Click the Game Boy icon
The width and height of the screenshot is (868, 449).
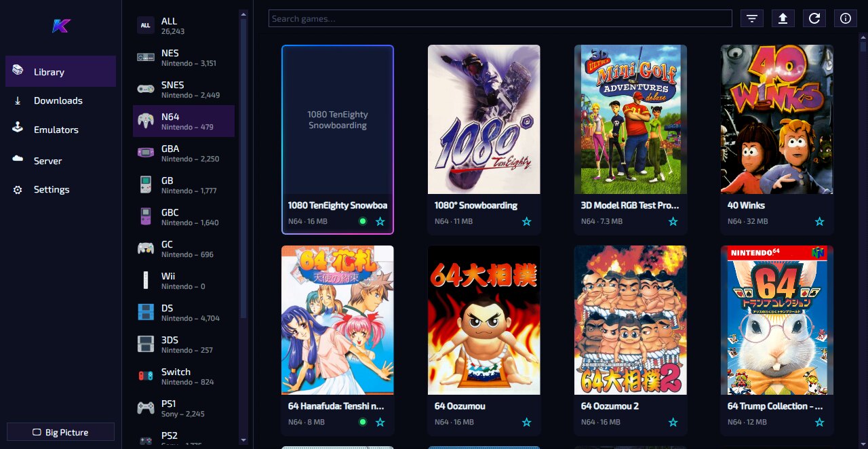145,185
